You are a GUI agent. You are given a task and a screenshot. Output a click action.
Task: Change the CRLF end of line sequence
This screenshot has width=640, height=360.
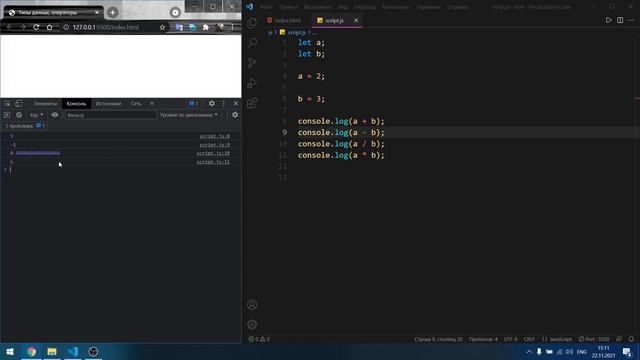pyautogui.click(x=529, y=339)
